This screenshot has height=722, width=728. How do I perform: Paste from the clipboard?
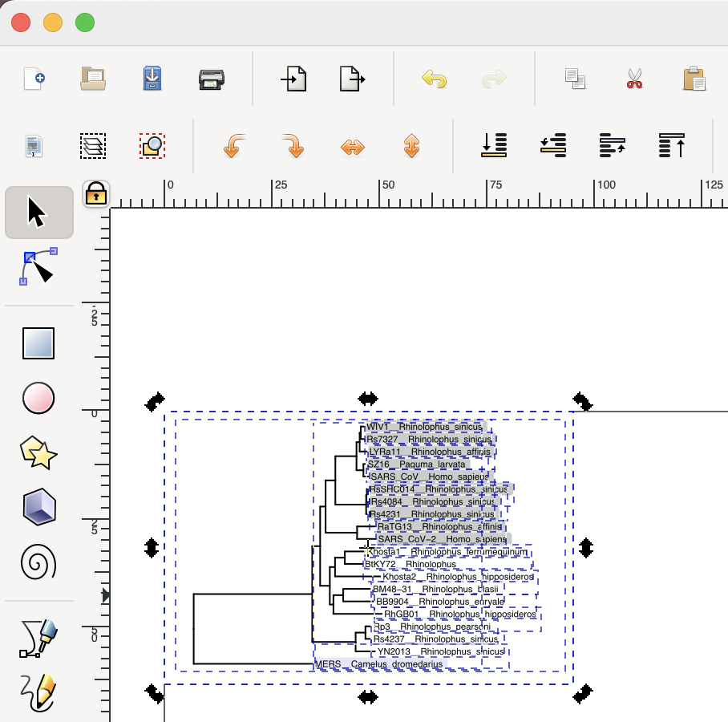click(x=694, y=79)
